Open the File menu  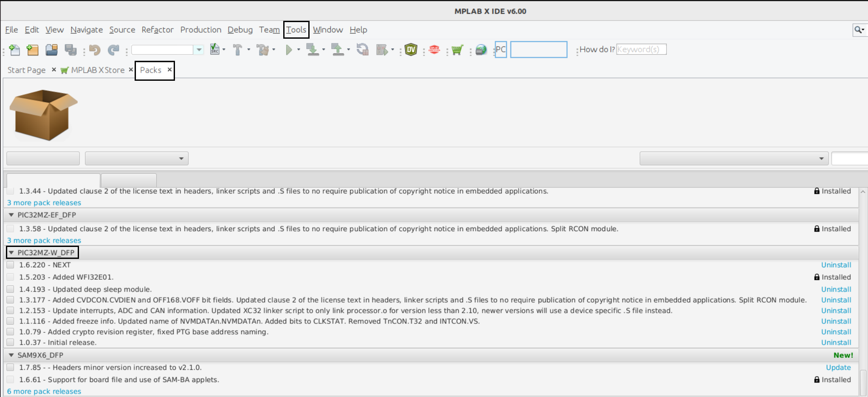pos(11,30)
